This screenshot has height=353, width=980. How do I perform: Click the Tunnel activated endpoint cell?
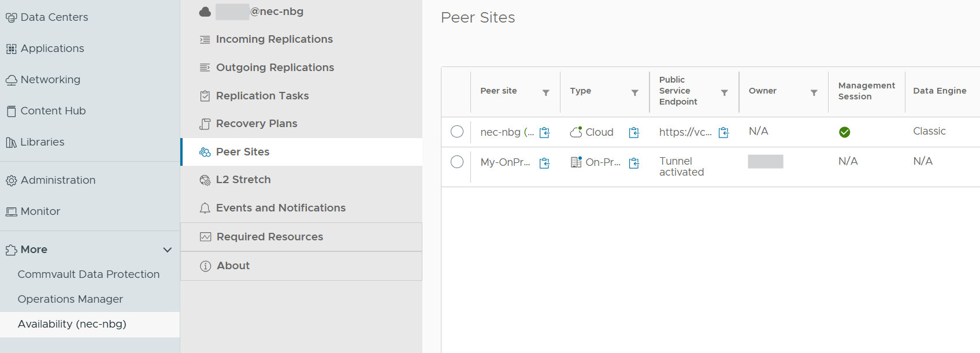tap(681, 166)
